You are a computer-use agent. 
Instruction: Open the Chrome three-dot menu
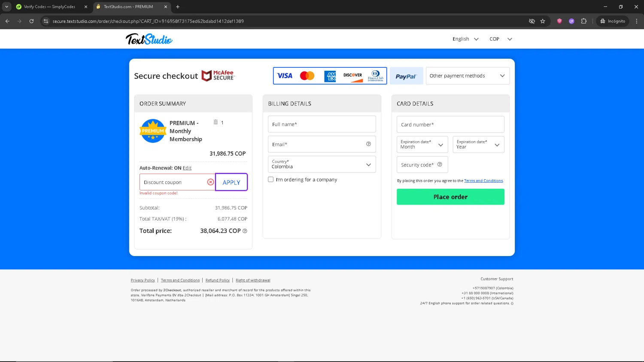637,21
